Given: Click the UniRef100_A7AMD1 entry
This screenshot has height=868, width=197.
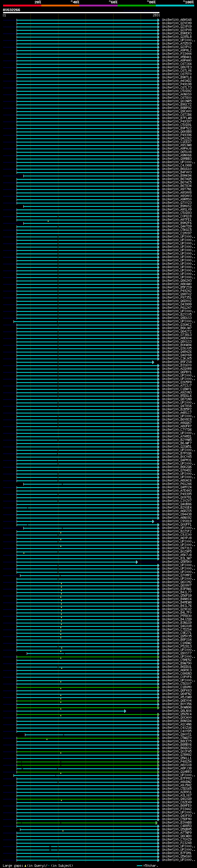Looking at the screenshot, I should (x=177, y=436).
